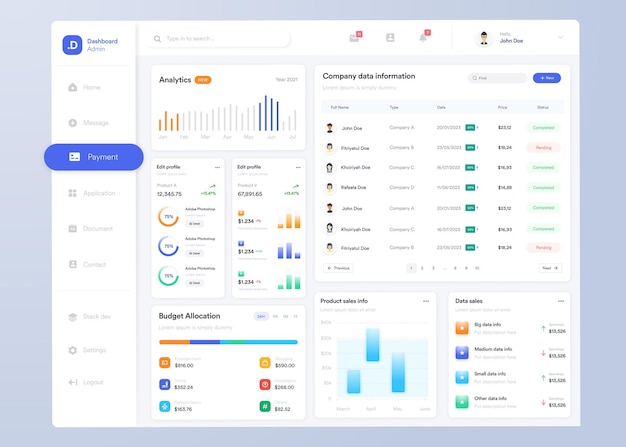Click Detail button under blue Adobe Photoshop
Image resolution: width=626 pixels, height=447 pixels.
point(194,253)
